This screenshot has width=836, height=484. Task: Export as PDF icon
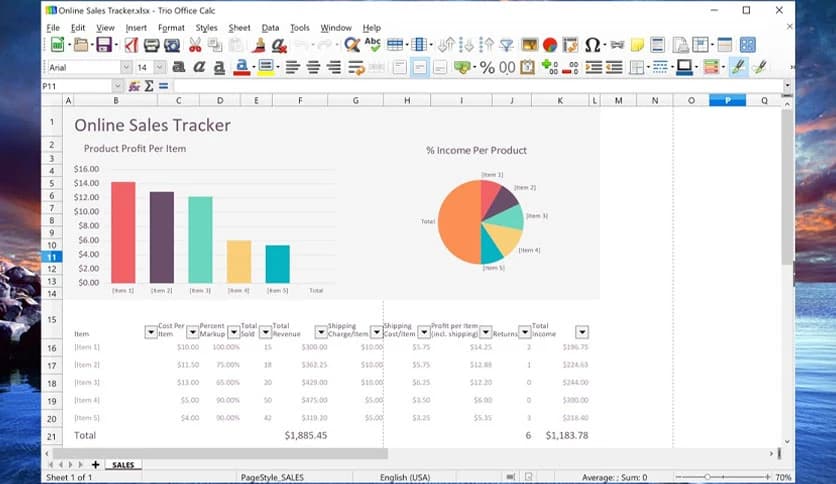[x=131, y=45]
